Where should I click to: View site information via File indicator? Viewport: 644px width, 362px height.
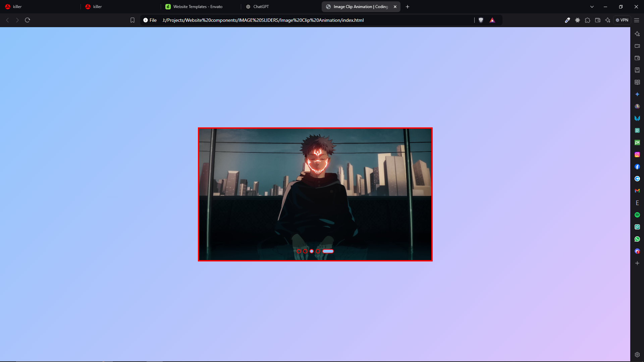(x=150, y=20)
